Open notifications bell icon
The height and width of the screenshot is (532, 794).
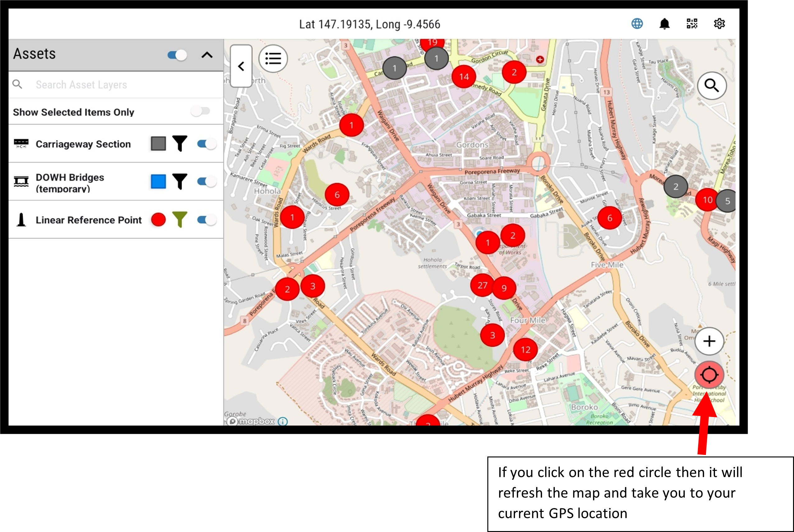pos(664,24)
